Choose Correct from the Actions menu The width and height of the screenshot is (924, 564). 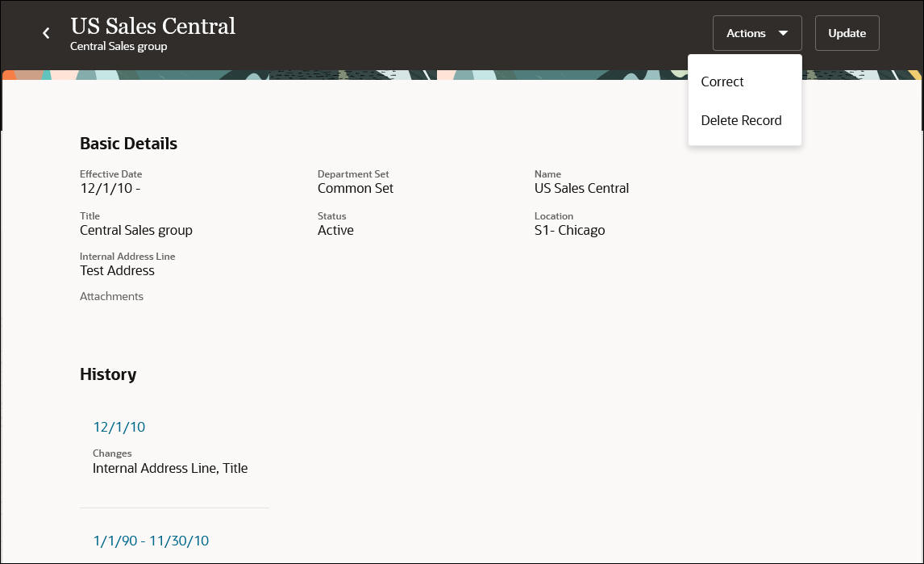coord(722,81)
